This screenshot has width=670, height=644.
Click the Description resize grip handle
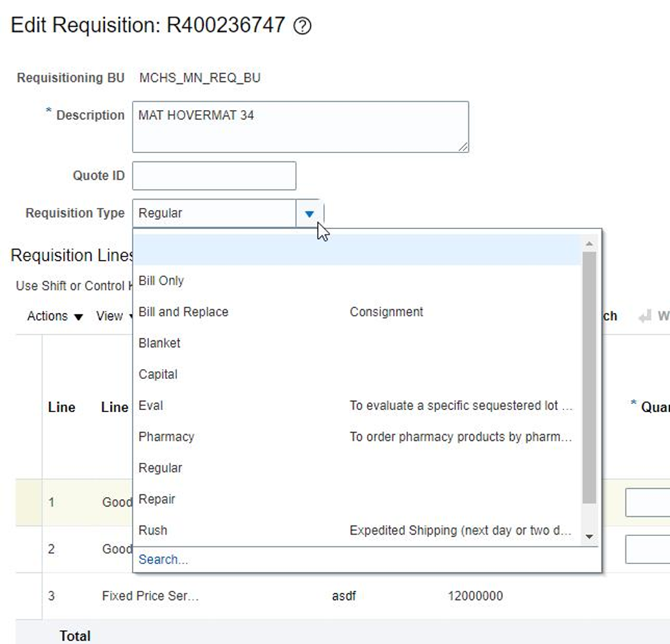pos(463,147)
